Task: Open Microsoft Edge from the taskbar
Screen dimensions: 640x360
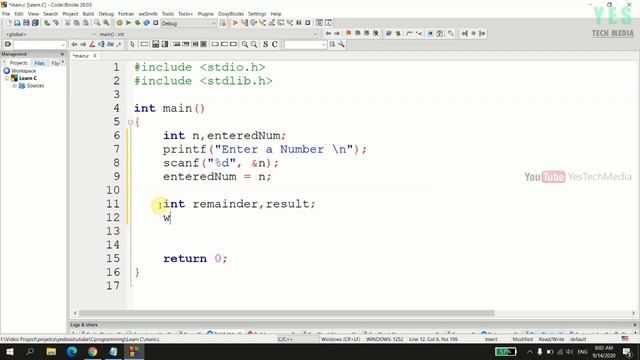Action: (x=72, y=351)
